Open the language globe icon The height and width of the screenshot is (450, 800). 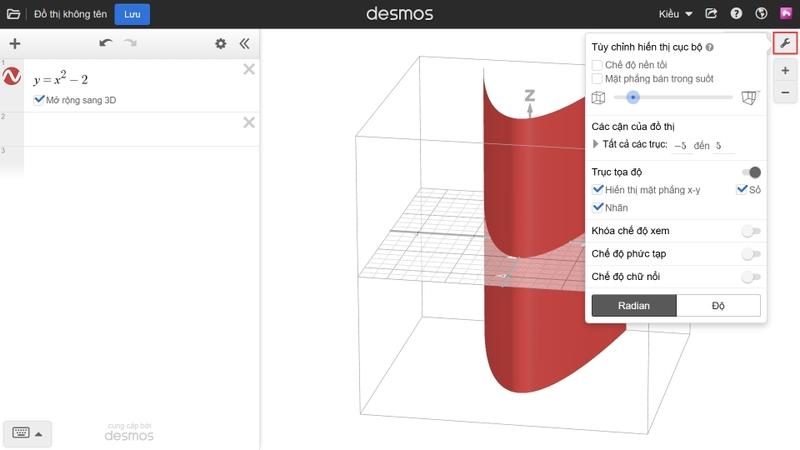(x=761, y=14)
